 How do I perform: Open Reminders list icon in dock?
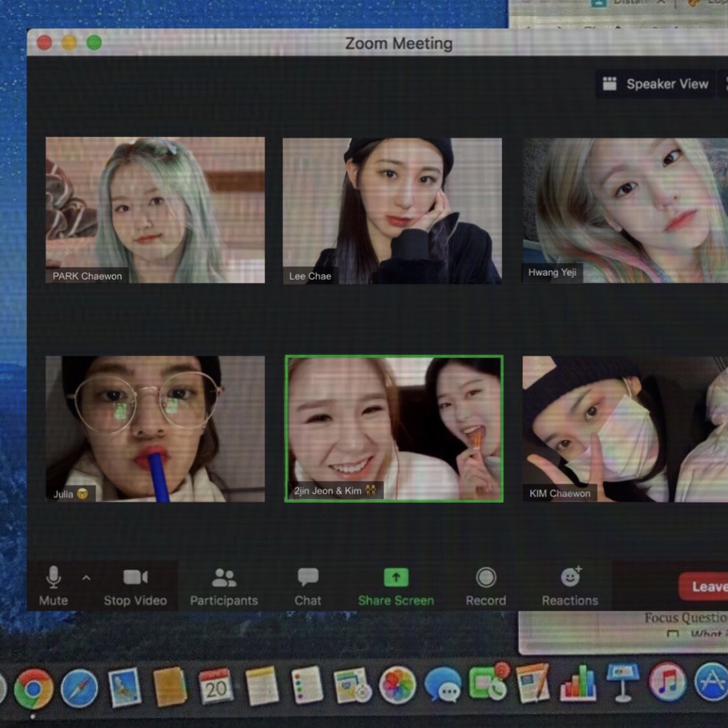[307, 686]
